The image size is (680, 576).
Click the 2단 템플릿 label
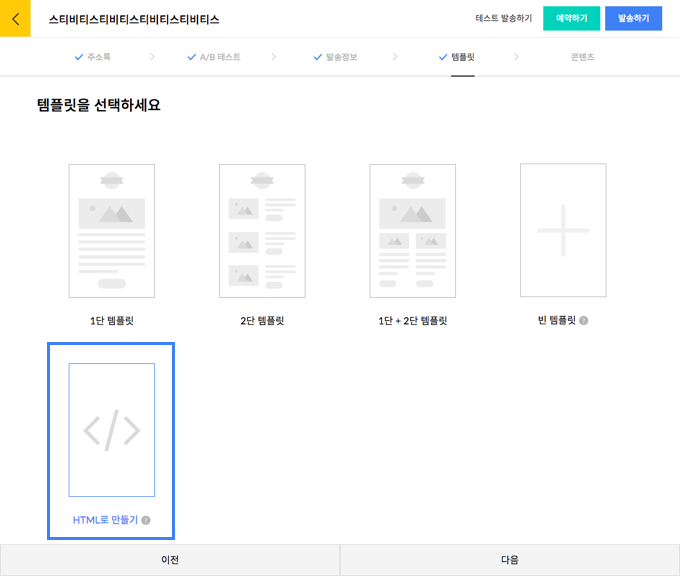click(262, 321)
